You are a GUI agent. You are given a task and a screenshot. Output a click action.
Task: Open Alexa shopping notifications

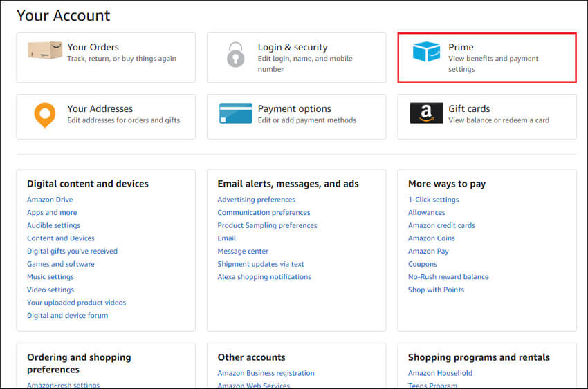point(264,276)
